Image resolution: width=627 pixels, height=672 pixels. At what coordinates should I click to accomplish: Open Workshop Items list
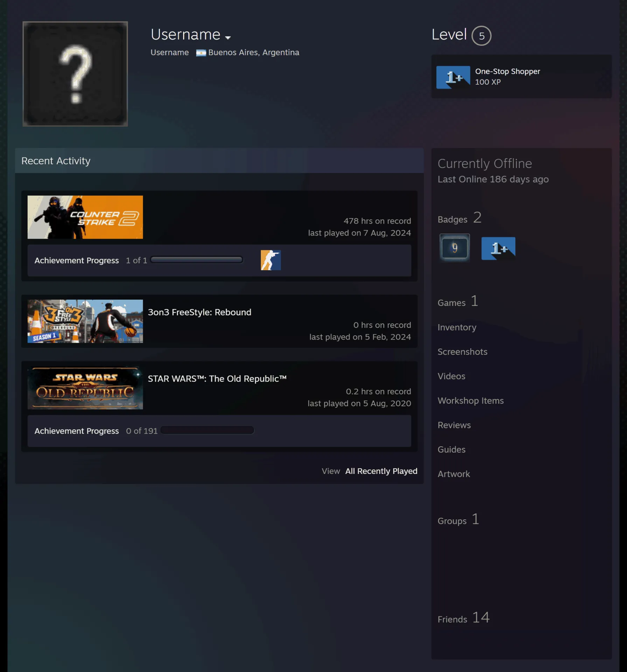471,401
